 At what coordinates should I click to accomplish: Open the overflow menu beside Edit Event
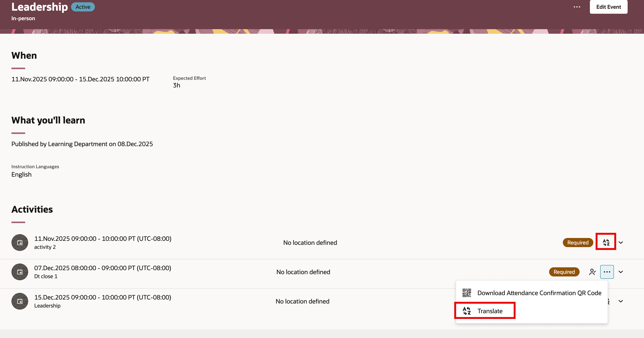tap(577, 7)
